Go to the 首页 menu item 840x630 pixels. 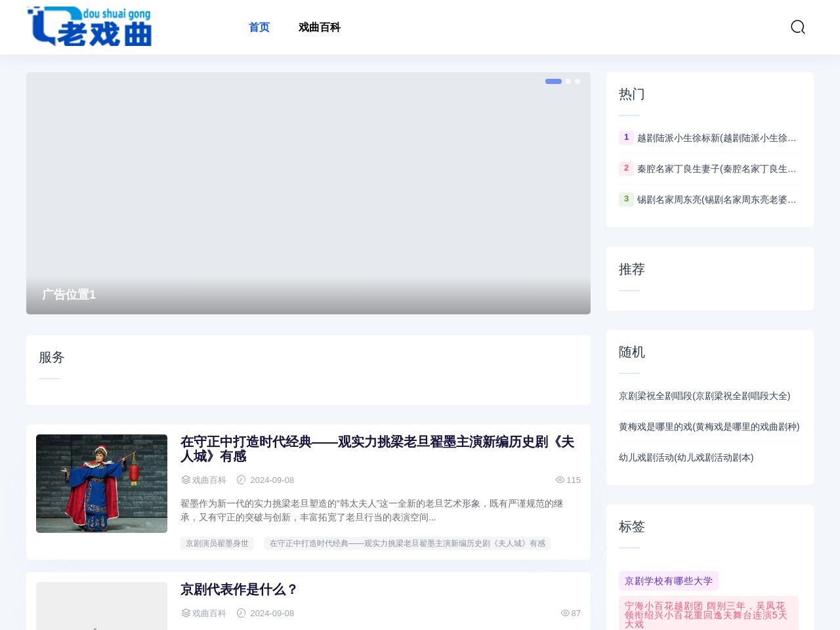pyautogui.click(x=259, y=27)
